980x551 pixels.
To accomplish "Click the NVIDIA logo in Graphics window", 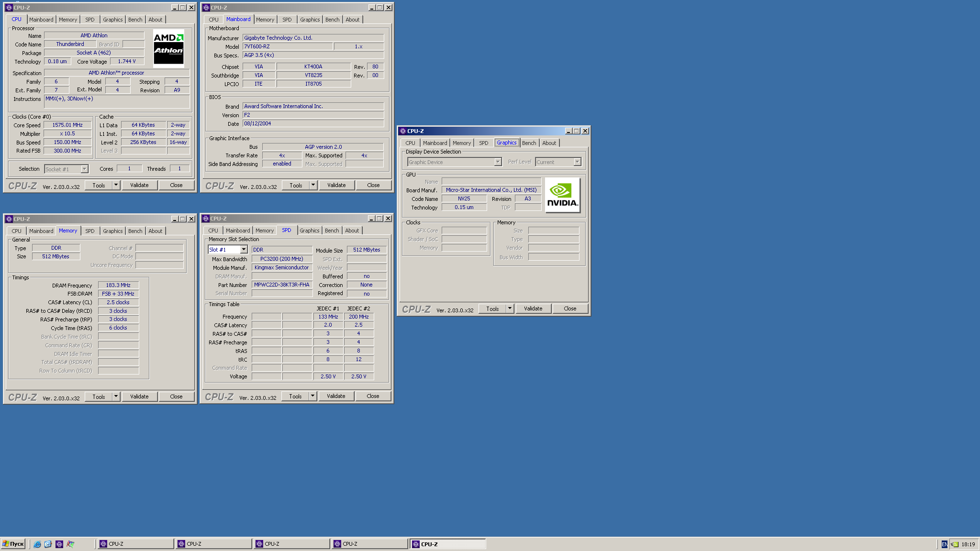I will [x=562, y=195].
